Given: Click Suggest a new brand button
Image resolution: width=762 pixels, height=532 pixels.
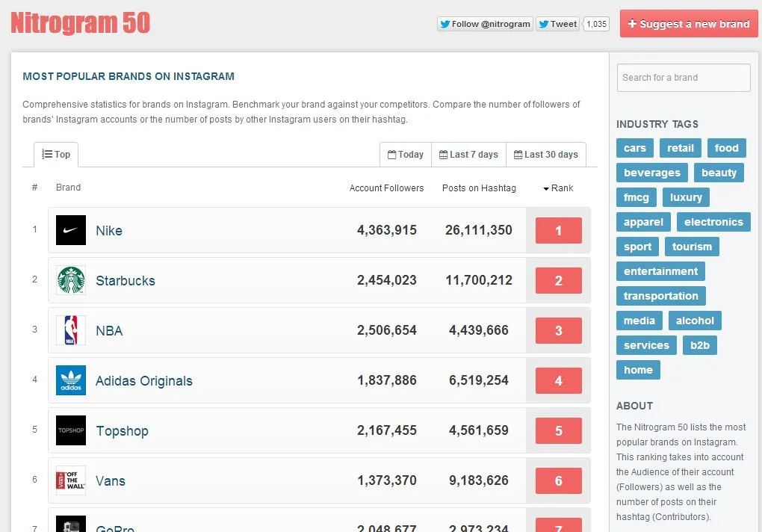Looking at the screenshot, I should click(x=689, y=23).
